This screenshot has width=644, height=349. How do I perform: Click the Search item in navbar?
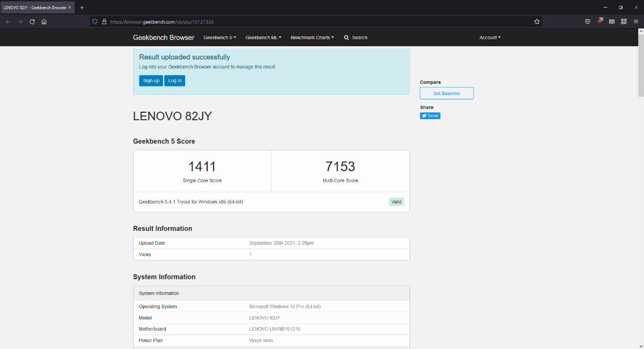[356, 38]
